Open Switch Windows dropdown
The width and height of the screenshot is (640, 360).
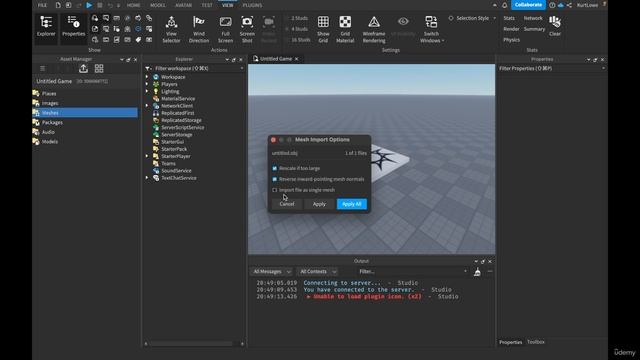click(431, 29)
